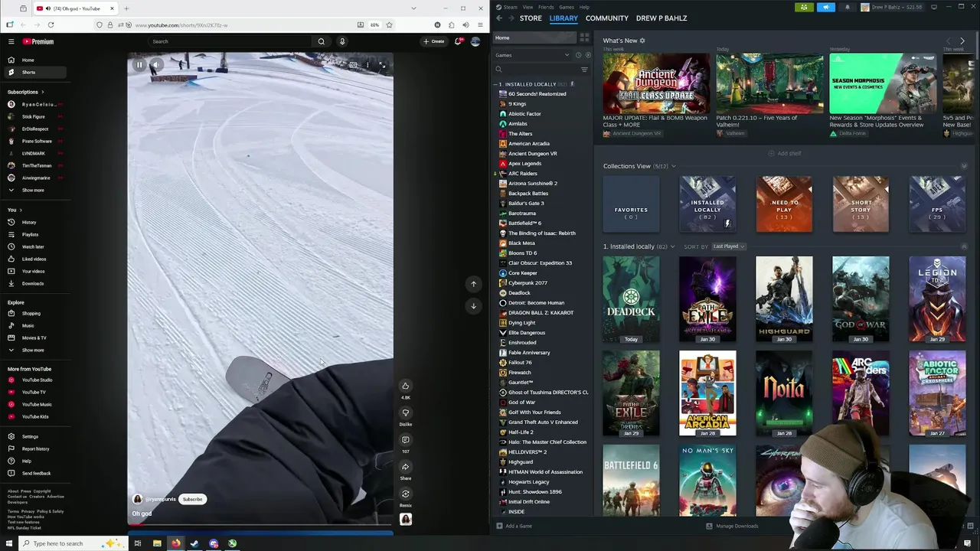Select Cyberpunk 2077 in the Steam games list
The height and width of the screenshot is (551, 980).
click(528, 283)
